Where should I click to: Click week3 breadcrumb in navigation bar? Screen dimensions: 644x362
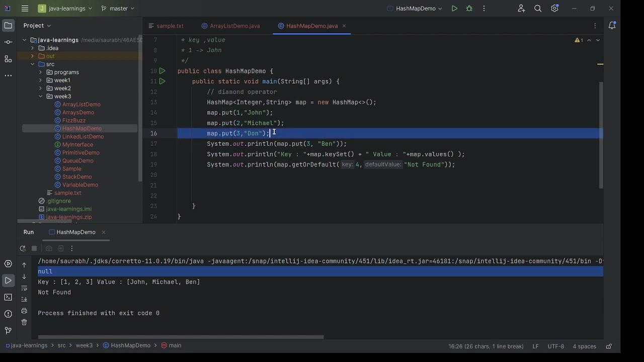point(84,346)
